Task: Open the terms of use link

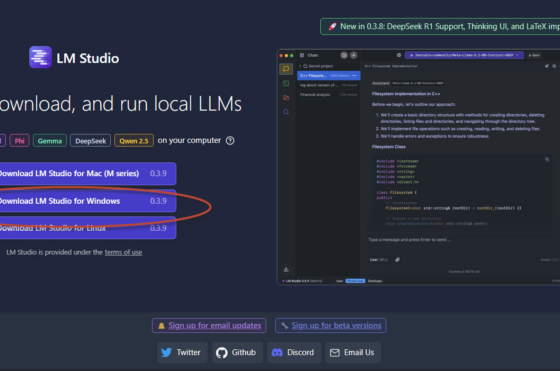Action: [123, 252]
